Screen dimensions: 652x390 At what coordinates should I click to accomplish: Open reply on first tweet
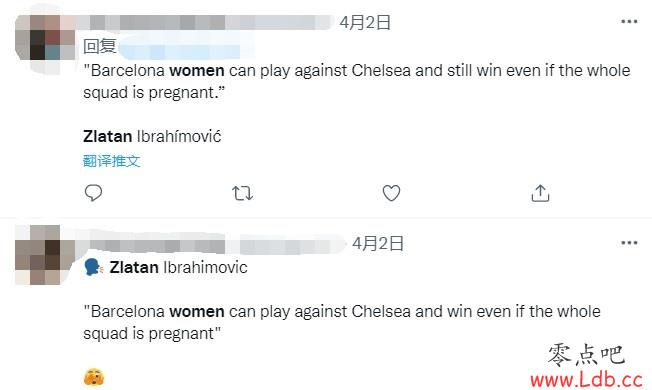(93, 193)
